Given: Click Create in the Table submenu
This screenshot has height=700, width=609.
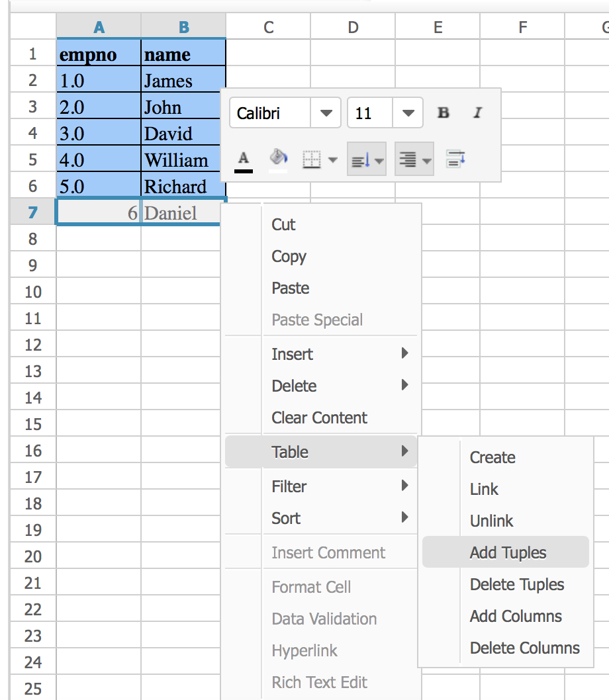Looking at the screenshot, I should (492, 457).
